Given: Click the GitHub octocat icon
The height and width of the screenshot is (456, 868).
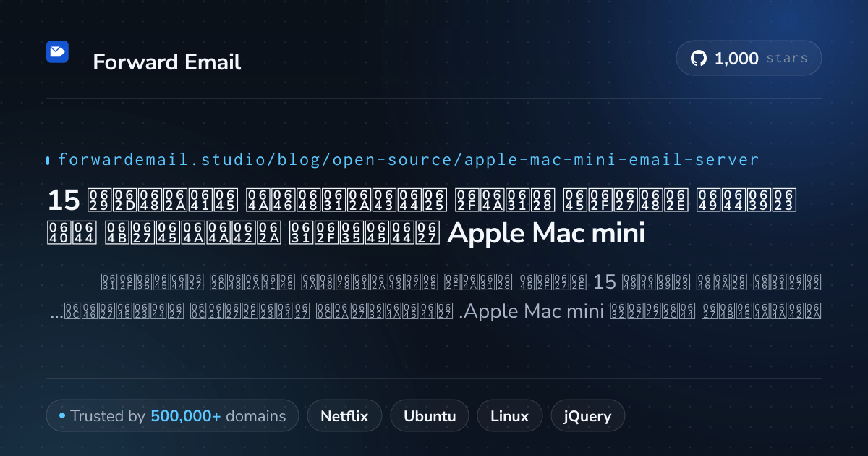Looking at the screenshot, I should pyautogui.click(x=699, y=59).
